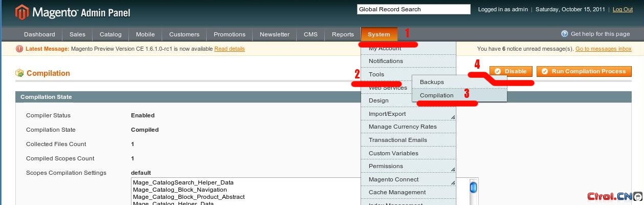Expand Import/Export submenu entry
The height and width of the screenshot is (205, 644).
coord(408,114)
